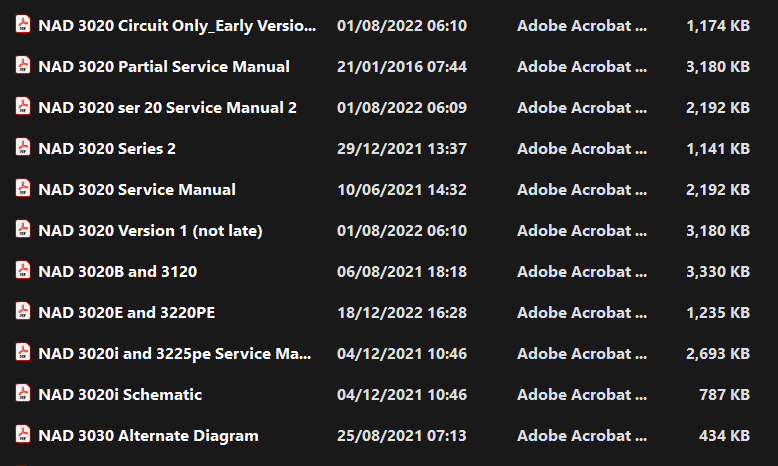Click the 3,330 KB size entry
778x466 pixels.
[x=718, y=272]
